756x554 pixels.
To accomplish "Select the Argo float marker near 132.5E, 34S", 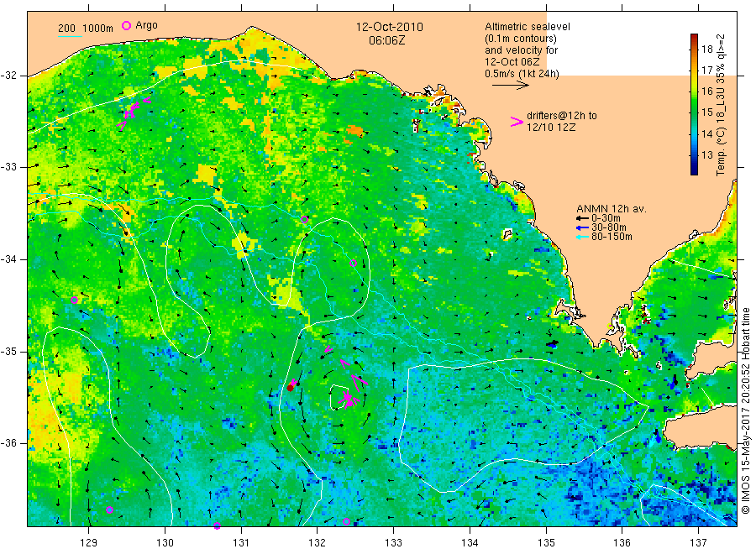I will [353, 263].
